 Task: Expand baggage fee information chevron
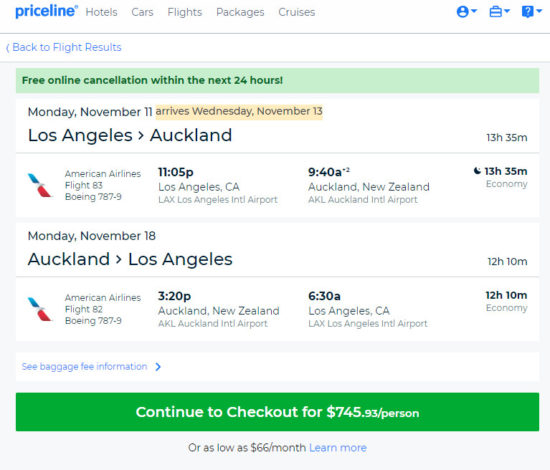(x=158, y=367)
